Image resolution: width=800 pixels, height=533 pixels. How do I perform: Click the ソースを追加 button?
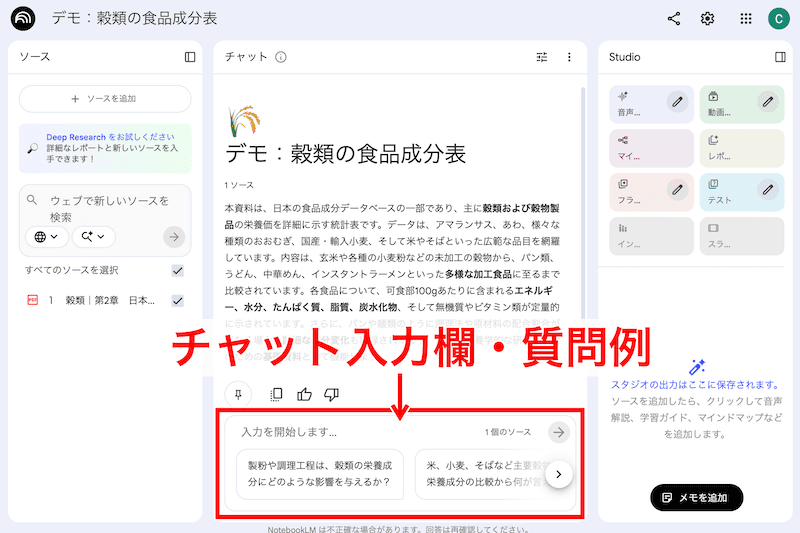[105, 99]
